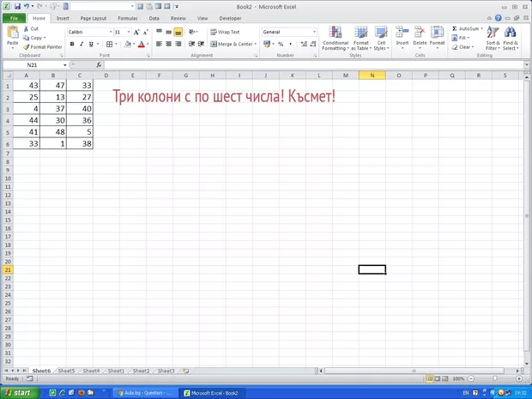Screen dimensions: 532x399
Task: Open the Merge & Center dropdown arrow
Action: (x=256, y=44)
